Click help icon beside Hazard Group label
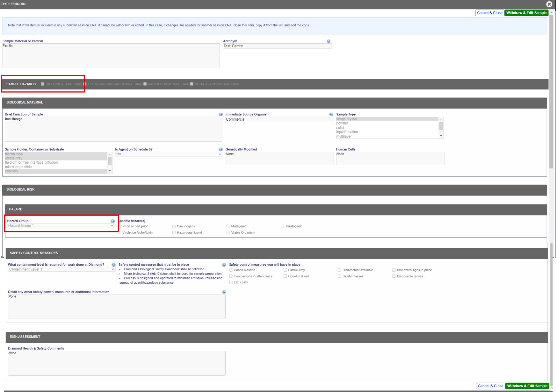The width and height of the screenshot is (556, 392). pos(113,221)
